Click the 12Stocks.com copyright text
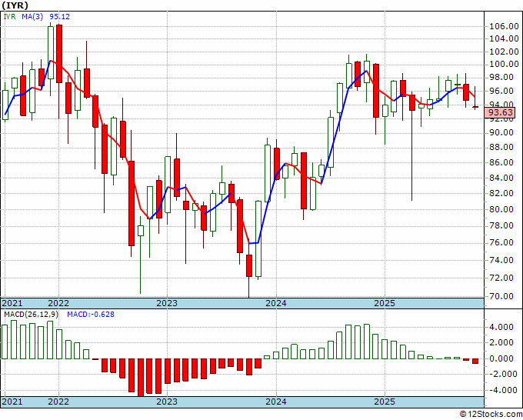Viewport: 523px width, 420px height. [x=491, y=415]
